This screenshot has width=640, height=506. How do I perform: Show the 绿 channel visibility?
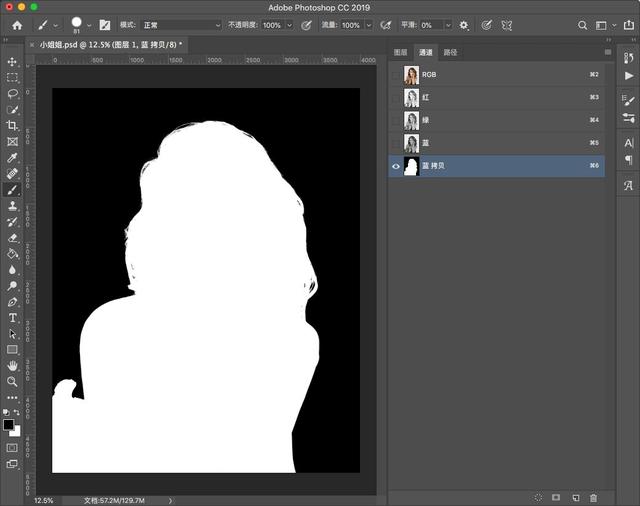[396, 120]
